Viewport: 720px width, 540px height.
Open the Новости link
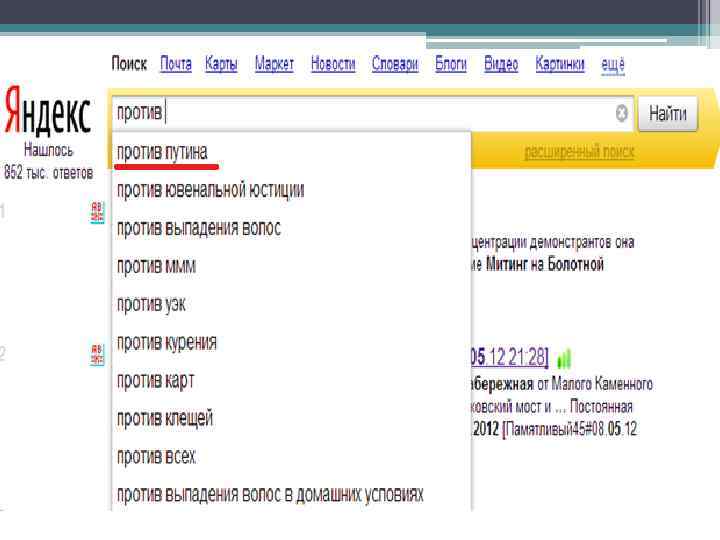tap(333, 64)
